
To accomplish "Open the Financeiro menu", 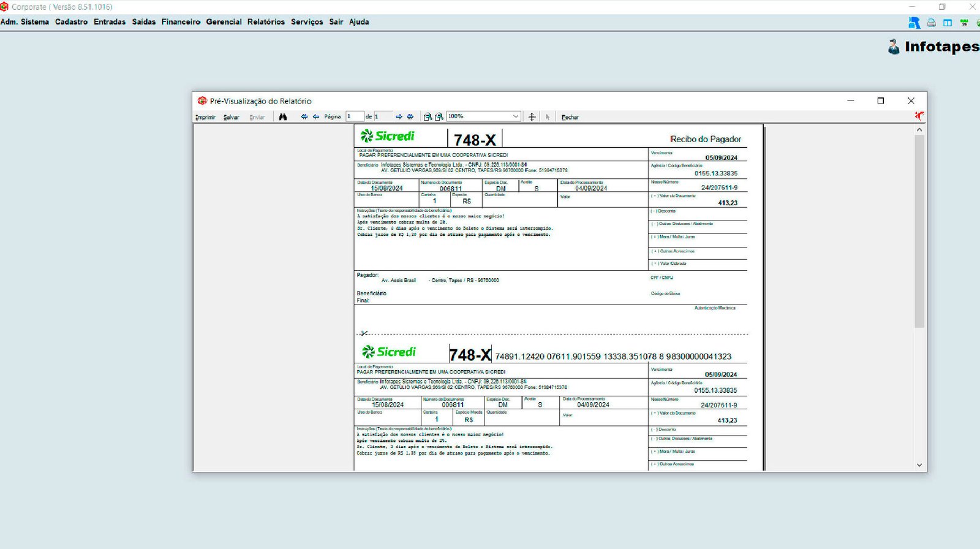I will click(x=181, y=22).
